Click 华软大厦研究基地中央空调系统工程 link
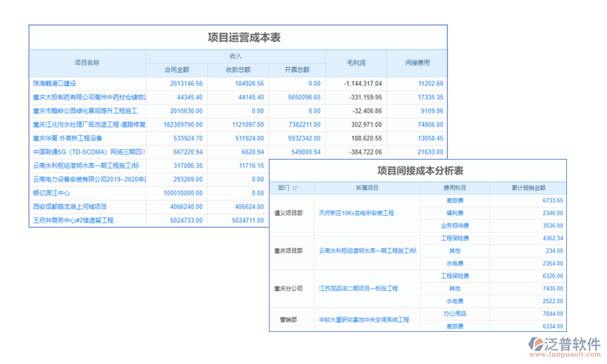Image resolution: width=607 pixels, height=364 pixels. pyautogui.click(x=364, y=320)
